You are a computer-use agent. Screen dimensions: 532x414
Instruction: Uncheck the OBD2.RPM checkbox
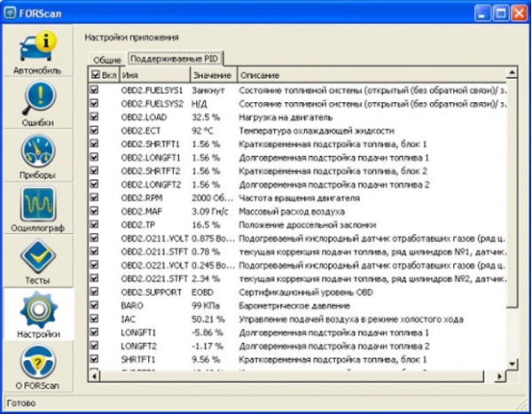pos(96,198)
